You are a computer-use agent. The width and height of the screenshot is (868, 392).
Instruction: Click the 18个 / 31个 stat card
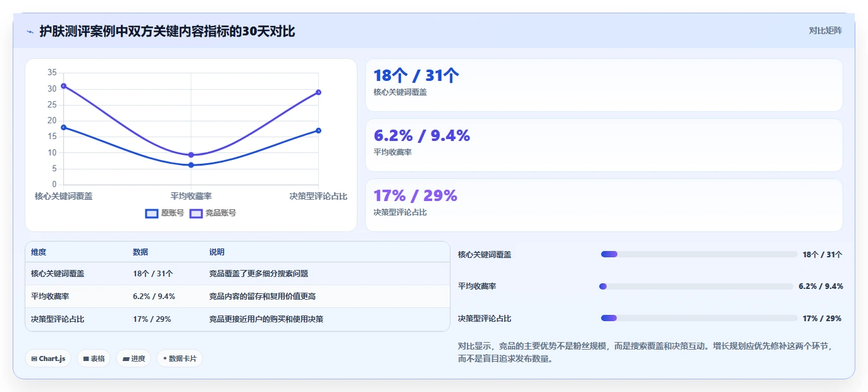(604, 85)
